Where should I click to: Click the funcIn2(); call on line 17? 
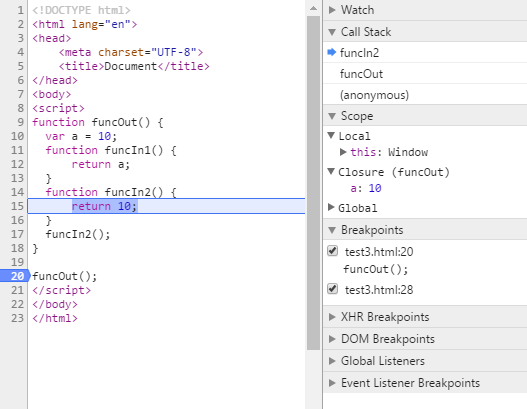tap(78, 234)
